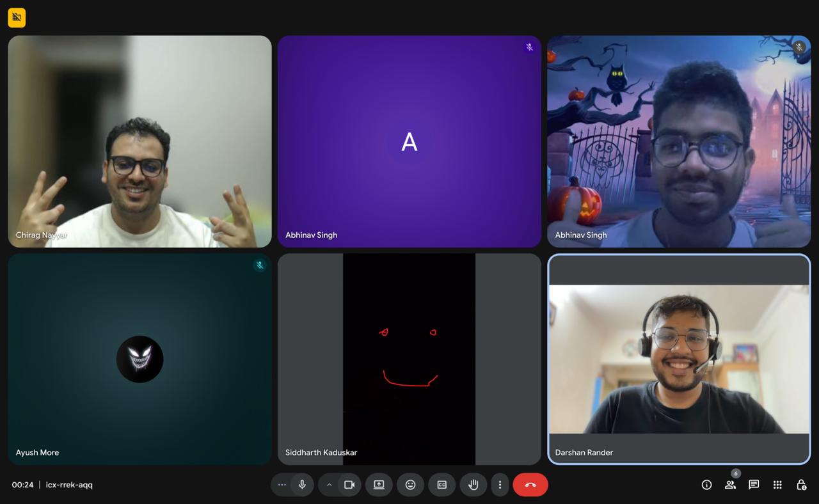
Task: Click the participant count badge showing 6
Action: (x=736, y=474)
